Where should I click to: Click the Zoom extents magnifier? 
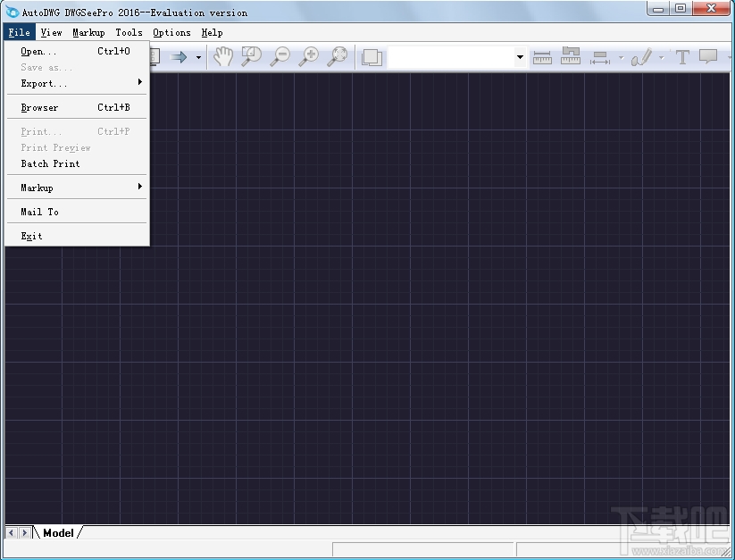pyautogui.click(x=338, y=56)
